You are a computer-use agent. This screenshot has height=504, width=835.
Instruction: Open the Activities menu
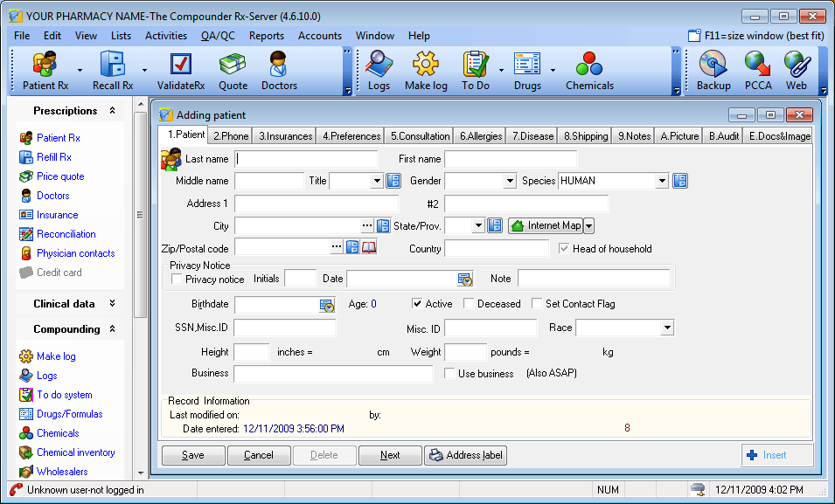pyautogui.click(x=165, y=36)
